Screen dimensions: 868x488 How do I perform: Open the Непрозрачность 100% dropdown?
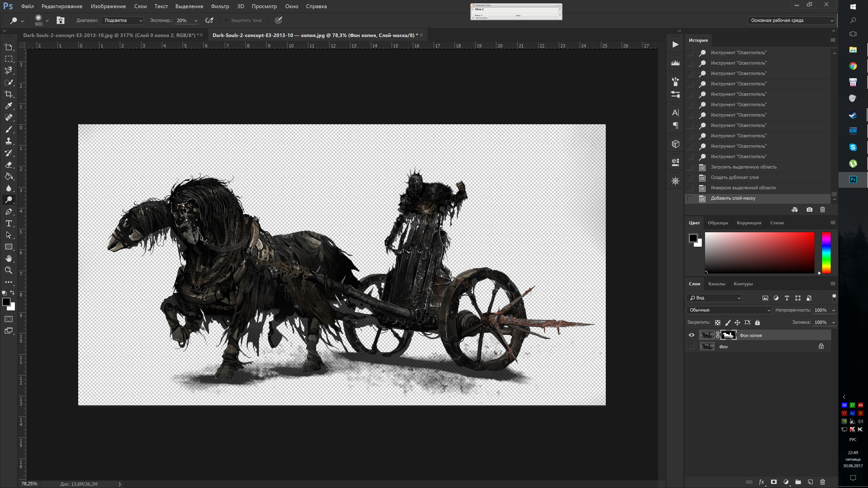coord(833,310)
